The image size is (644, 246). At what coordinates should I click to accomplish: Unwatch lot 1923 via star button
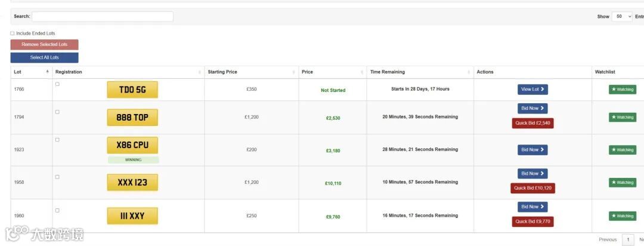pos(622,150)
